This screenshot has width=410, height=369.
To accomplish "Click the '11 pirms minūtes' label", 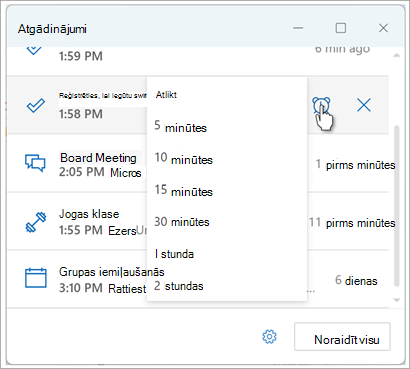I will click(x=352, y=222).
